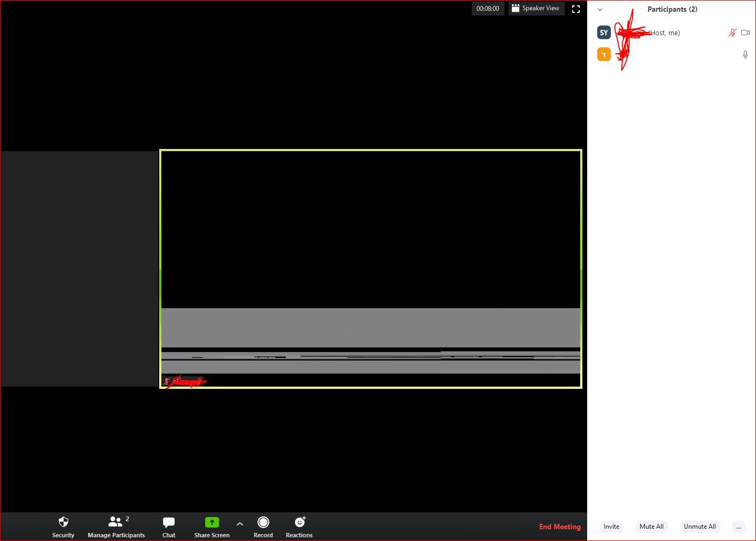Select the active speaker video tile
756x541 pixels.
tap(371, 269)
